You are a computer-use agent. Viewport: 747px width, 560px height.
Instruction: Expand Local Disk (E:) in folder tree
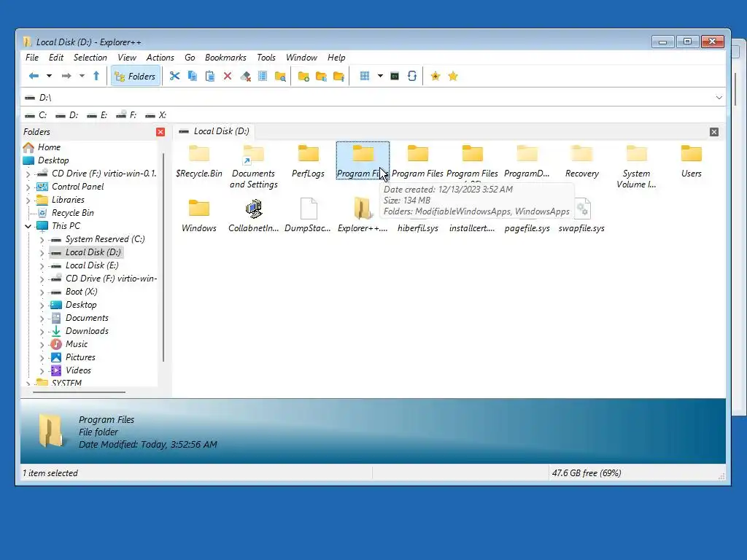click(42, 265)
